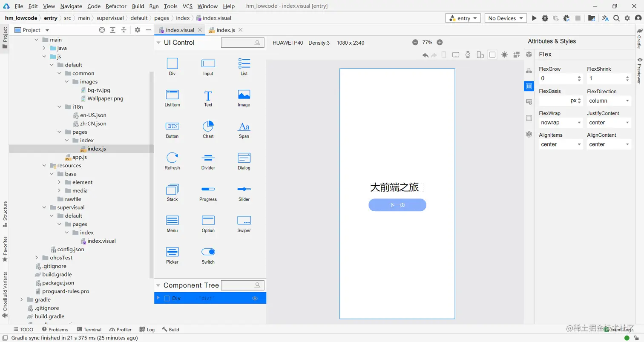This screenshot has height=342, width=644.
Task: Zoom in the canvas with plus icon
Action: coord(440,42)
